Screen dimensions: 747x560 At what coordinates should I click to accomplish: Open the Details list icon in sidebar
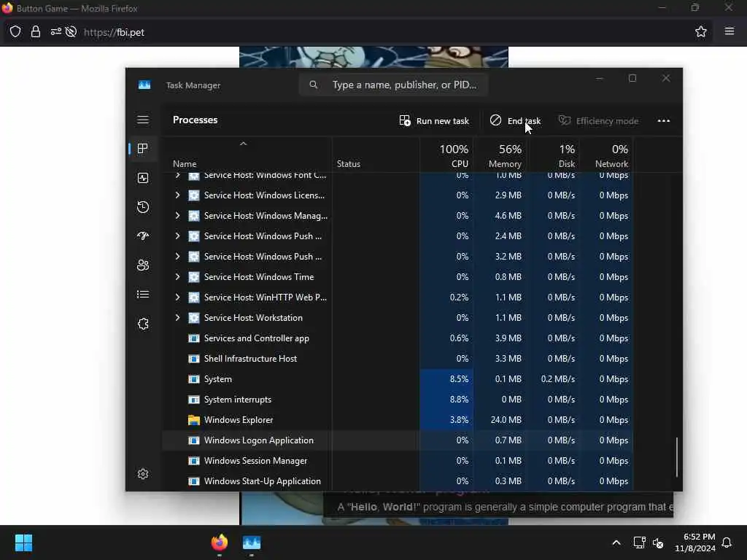click(143, 295)
